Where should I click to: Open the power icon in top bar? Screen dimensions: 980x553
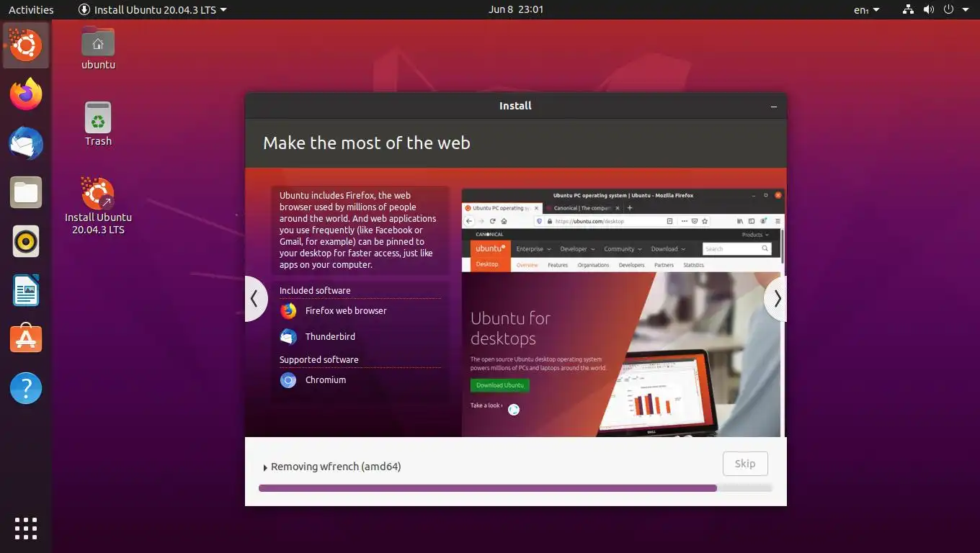coord(948,9)
